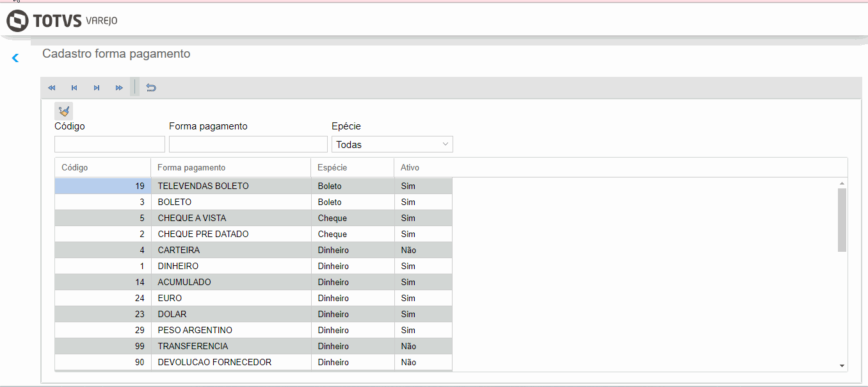Sort by the Forma pagamento column header
868x387 pixels.
point(191,168)
